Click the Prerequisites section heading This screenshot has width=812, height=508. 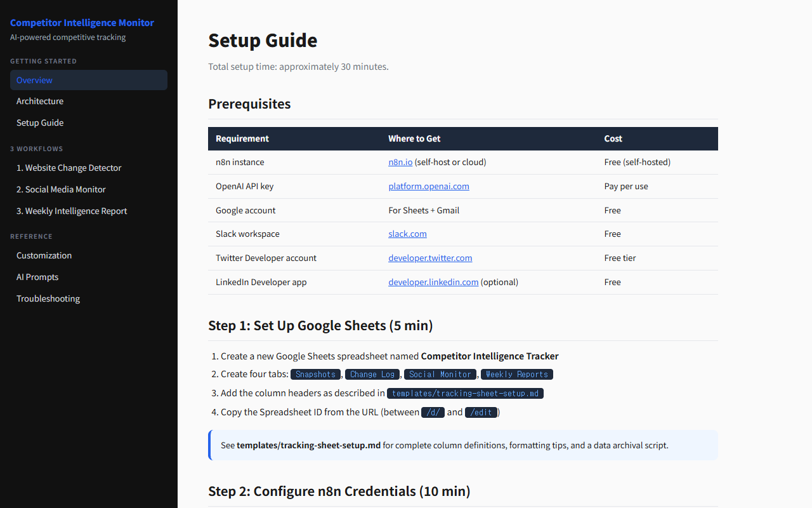[249, 104]
